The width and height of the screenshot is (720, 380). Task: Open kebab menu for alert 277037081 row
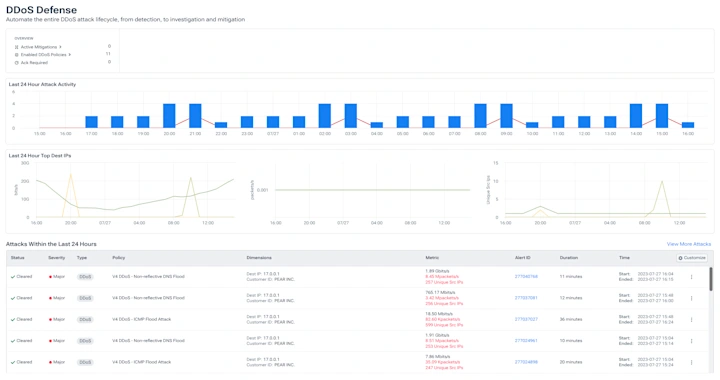tap(692, 298)
